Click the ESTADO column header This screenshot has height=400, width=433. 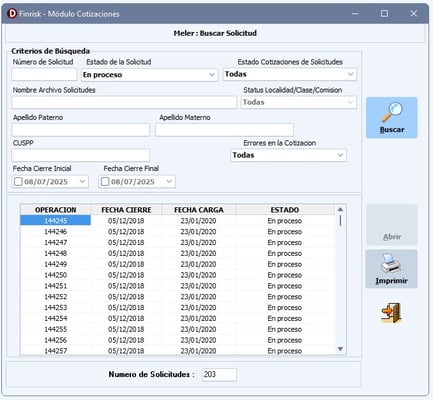click(x=285, y=210)
